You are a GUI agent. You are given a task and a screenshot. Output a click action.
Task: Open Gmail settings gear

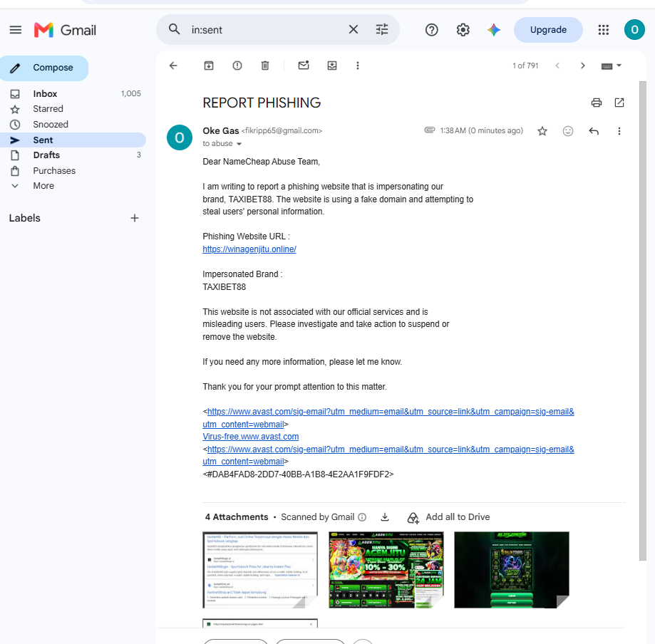click(463, 30)
